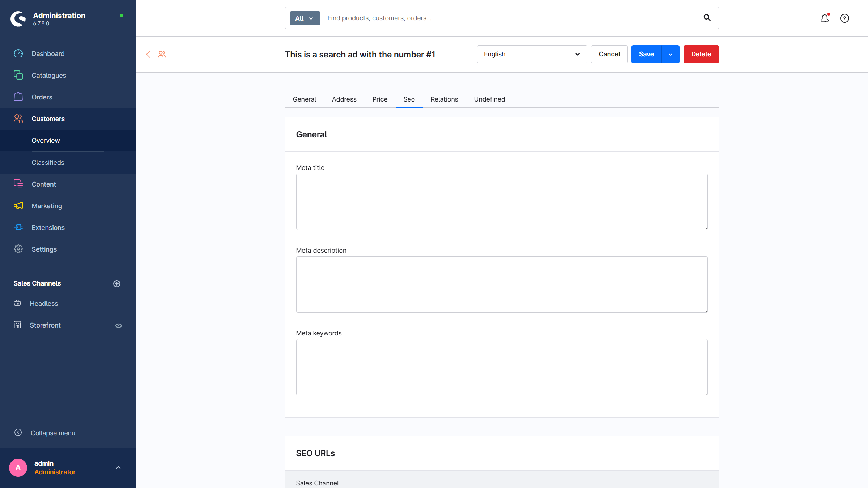The width and height of the screenshot is (868, 488).
Task: Open the Settings gear entry
Action: pyautogui.click(x=44, y=249)
